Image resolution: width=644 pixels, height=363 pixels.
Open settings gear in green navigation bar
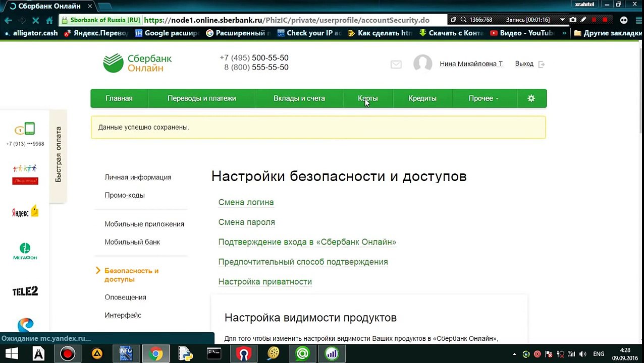click(x=531, y=98)
